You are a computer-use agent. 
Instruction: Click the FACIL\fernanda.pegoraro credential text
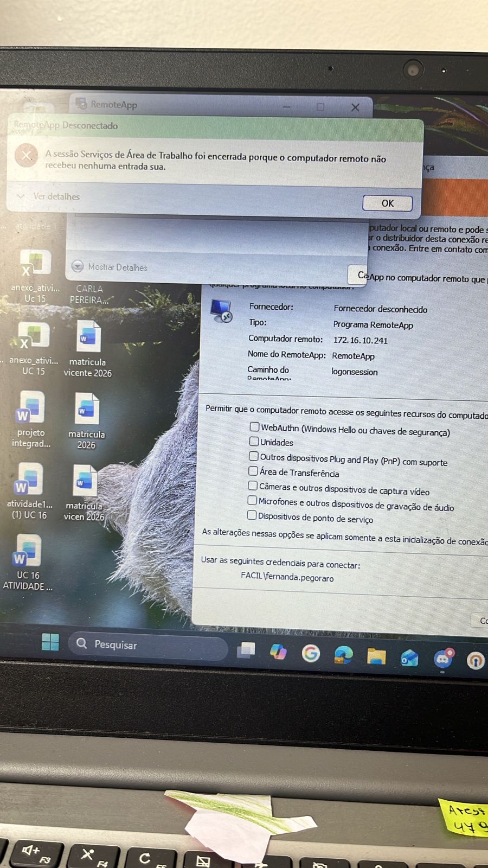(x=287, y=577)
